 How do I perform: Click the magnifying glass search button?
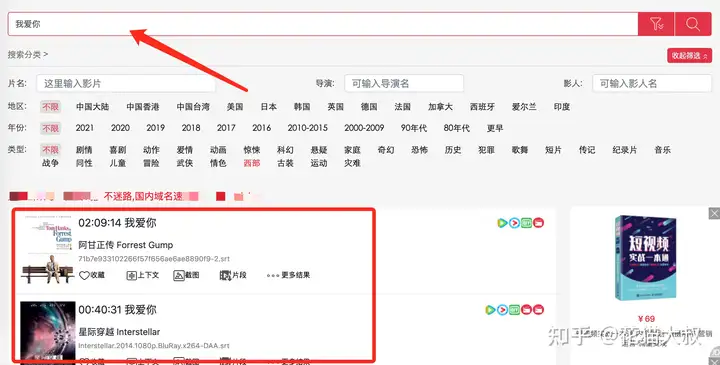tap(693, 24)
